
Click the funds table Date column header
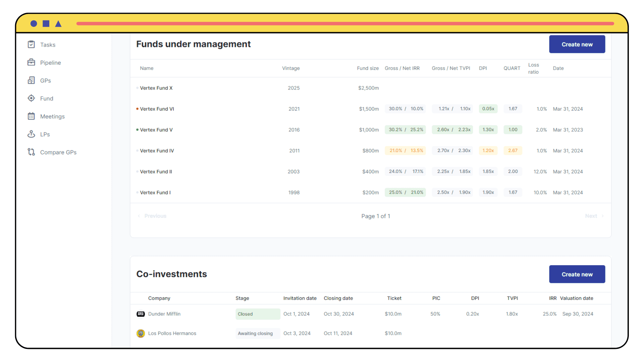click(x=558, y=68)
